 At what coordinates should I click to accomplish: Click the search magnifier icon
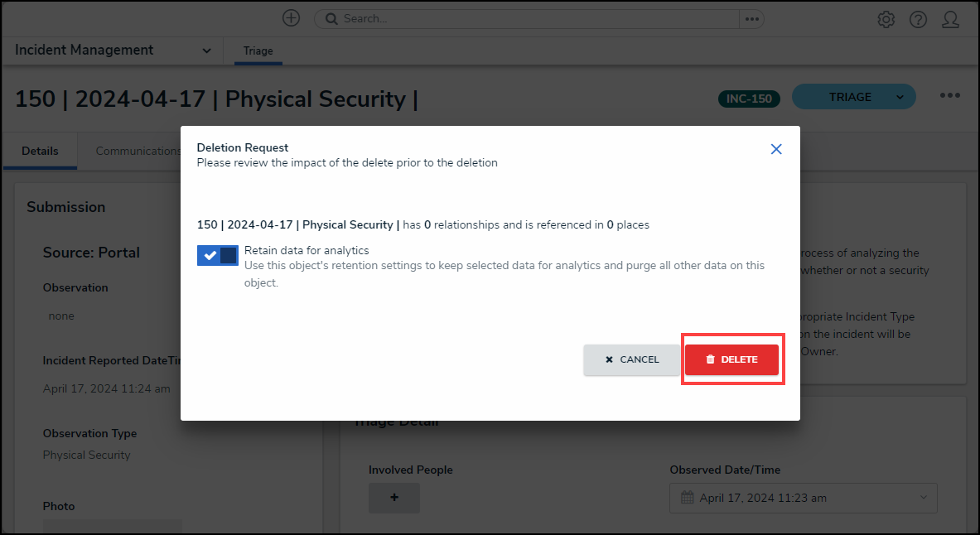click(x=330, y=18)
